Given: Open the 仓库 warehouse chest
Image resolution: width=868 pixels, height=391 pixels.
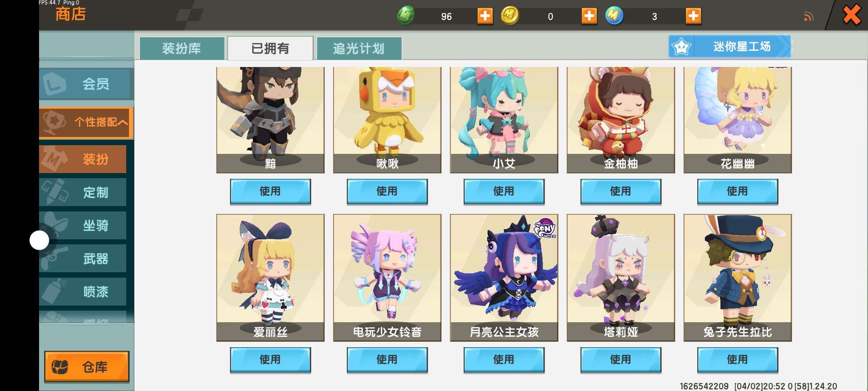Looking at the screenshot, I should coord(87,367).
